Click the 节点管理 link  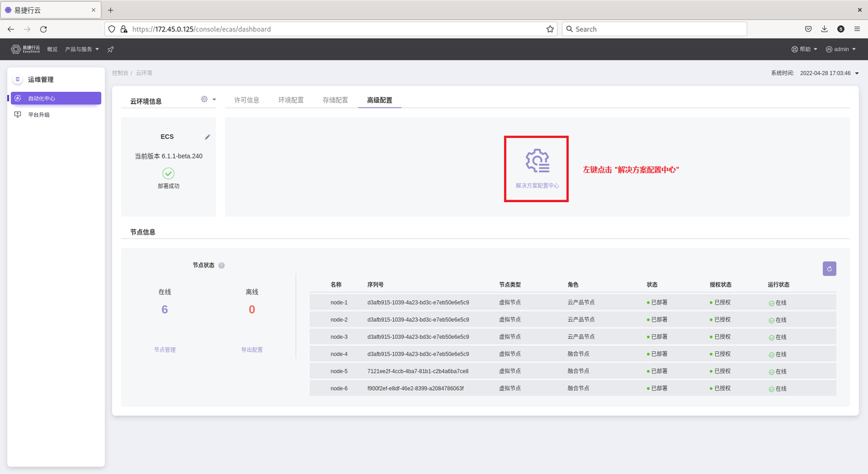164,349
